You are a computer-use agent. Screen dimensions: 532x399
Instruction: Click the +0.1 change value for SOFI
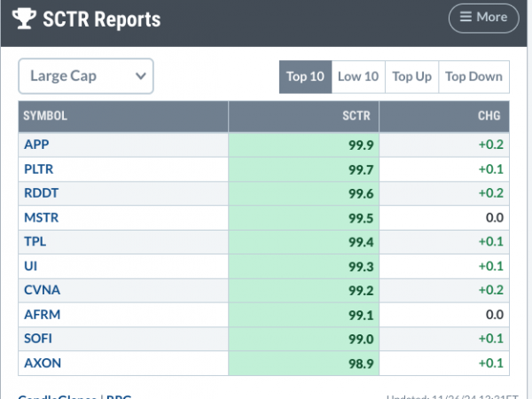click(x=491, y=339)
